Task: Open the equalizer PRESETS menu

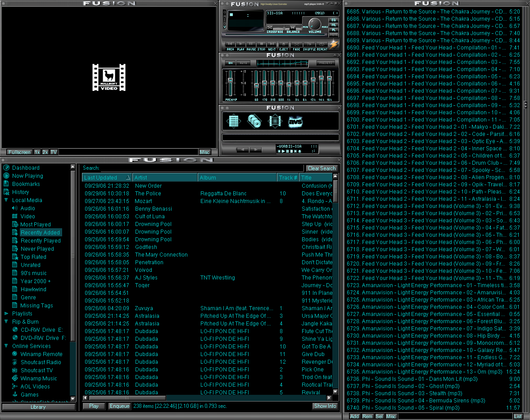Action: [326, 63]
